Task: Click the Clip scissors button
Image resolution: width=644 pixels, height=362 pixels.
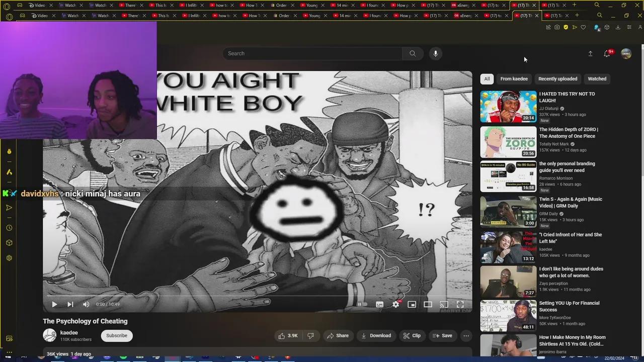Action: pos(412,336)
